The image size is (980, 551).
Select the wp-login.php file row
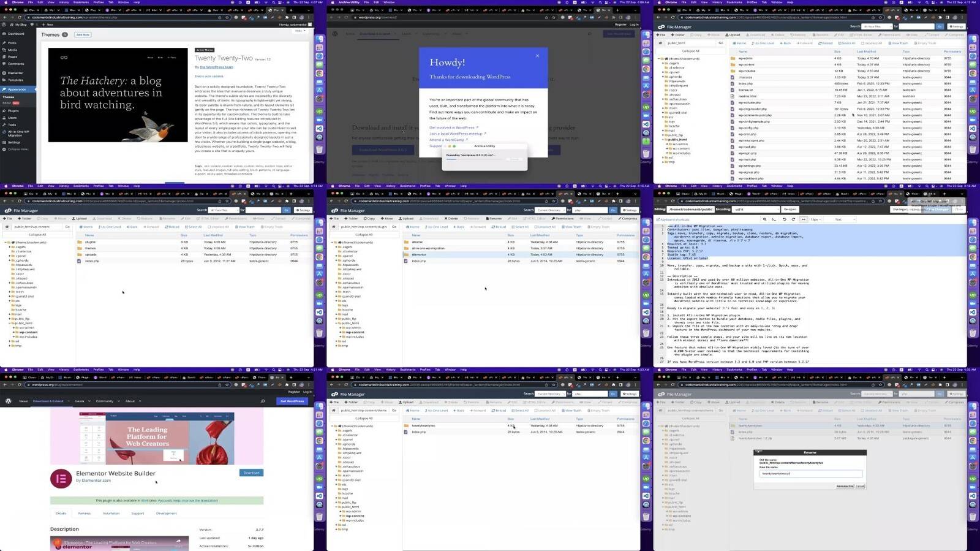(x=848, y=153)
